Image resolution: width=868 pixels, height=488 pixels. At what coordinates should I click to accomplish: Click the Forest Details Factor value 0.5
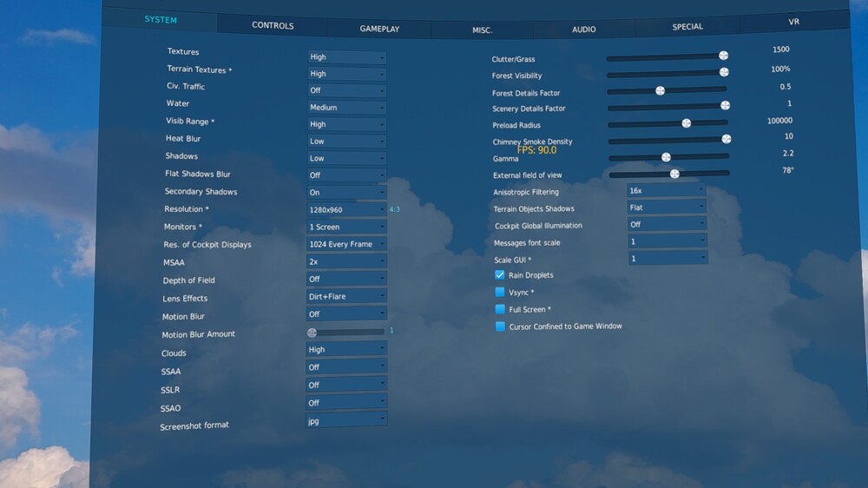[x=786, y=87]
